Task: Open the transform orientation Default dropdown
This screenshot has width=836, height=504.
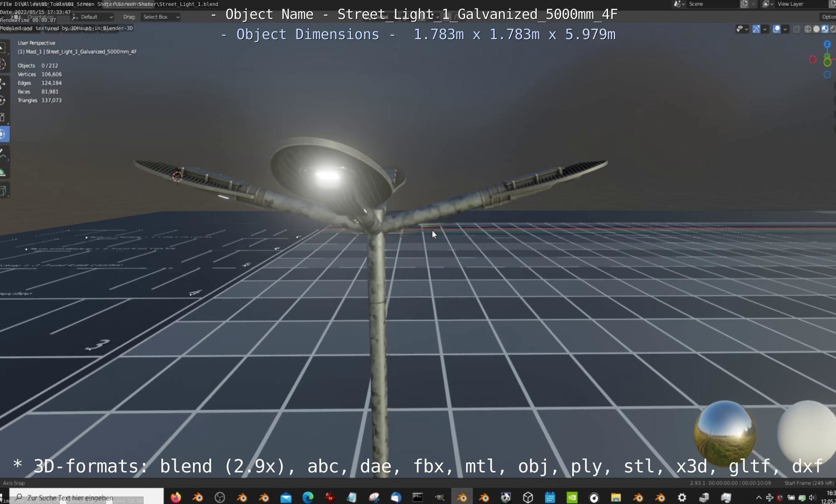Action: (93, 17)
